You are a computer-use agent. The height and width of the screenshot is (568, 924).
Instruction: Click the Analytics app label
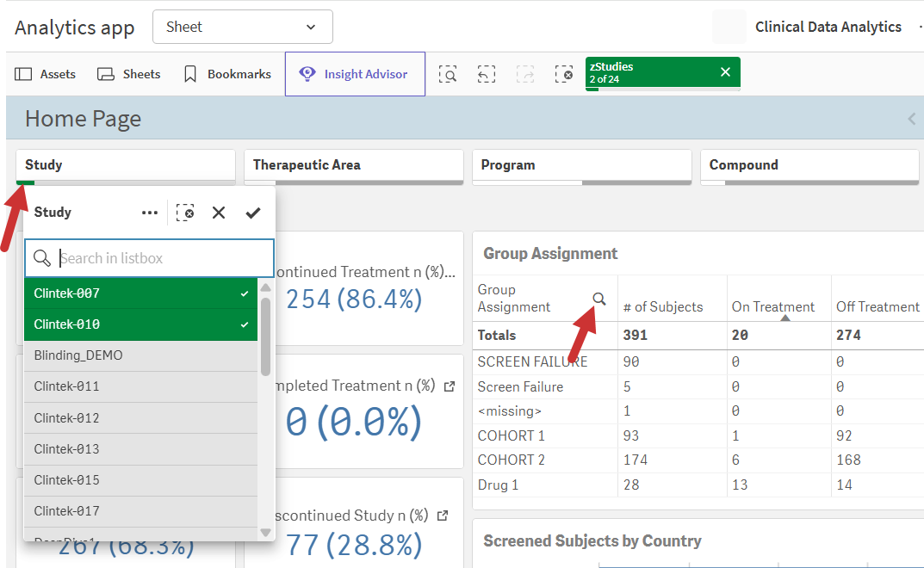(75, 28)
